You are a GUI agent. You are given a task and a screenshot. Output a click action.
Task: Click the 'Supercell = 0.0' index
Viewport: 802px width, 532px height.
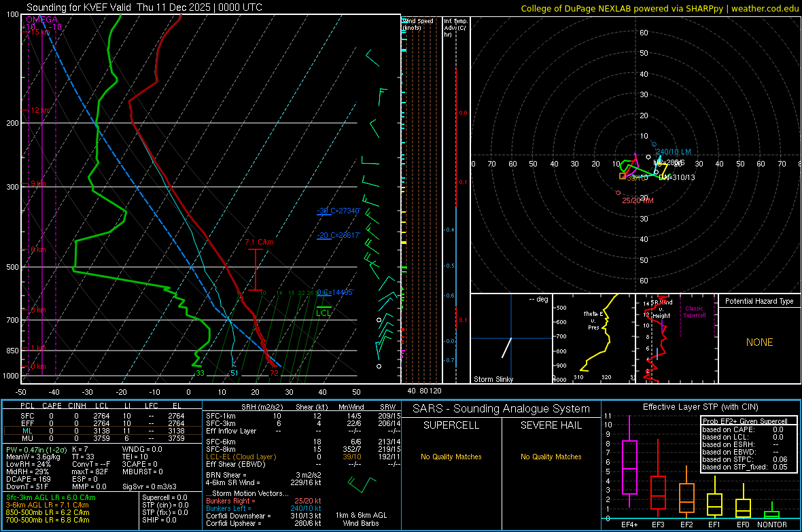coord(164,497)
